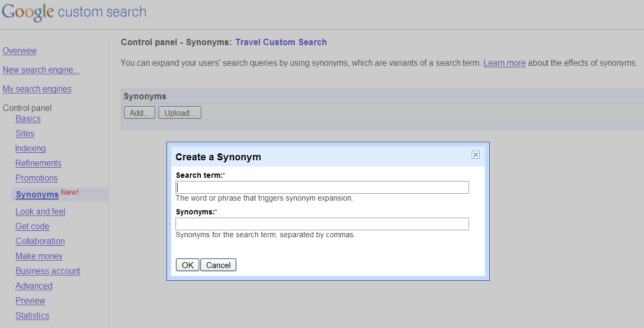644x328 pixels.
Task: Open the Indexing settings
Action: [30, 148]
